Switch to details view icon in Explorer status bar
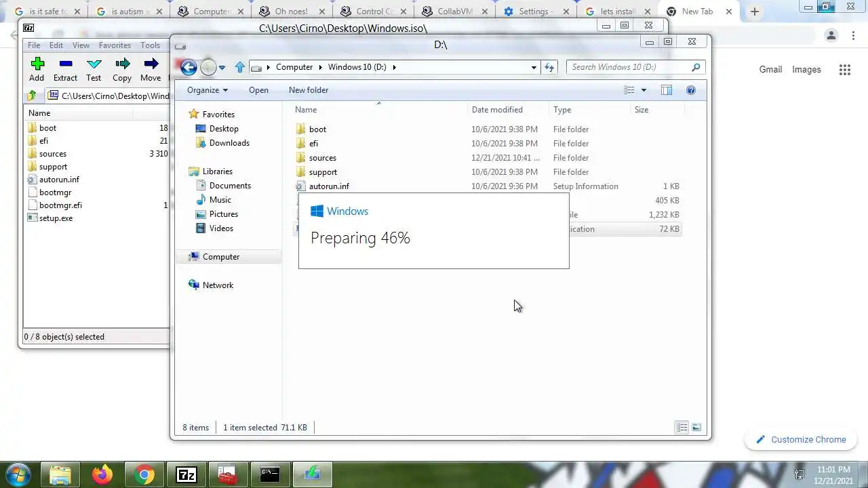The height and width of the screenshot is (488, 868). pos(682,428)
